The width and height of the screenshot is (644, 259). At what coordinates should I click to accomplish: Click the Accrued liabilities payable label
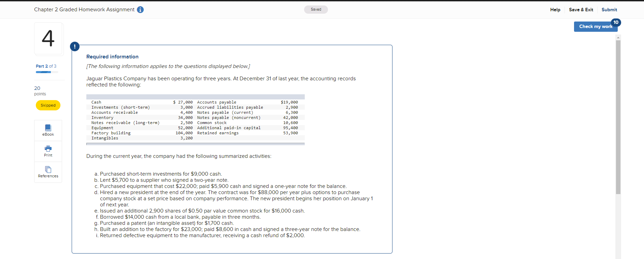[x=230, y=107]
